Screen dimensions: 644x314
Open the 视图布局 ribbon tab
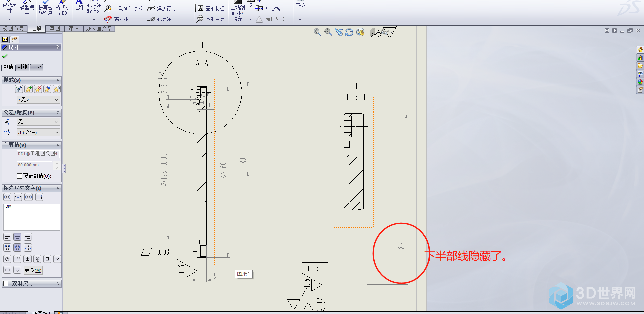tap(13, 29)
